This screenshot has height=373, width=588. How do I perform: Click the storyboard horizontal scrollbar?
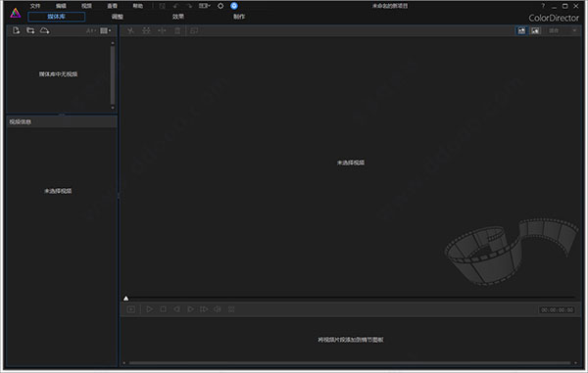point(350,363)
